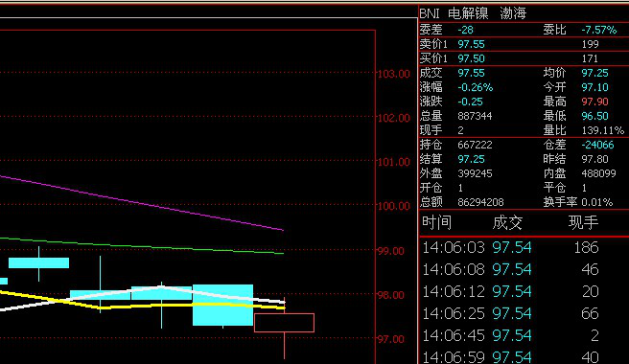Click the 总量 887344 volume value
This screenshot has height=364, width=629.
475,116
